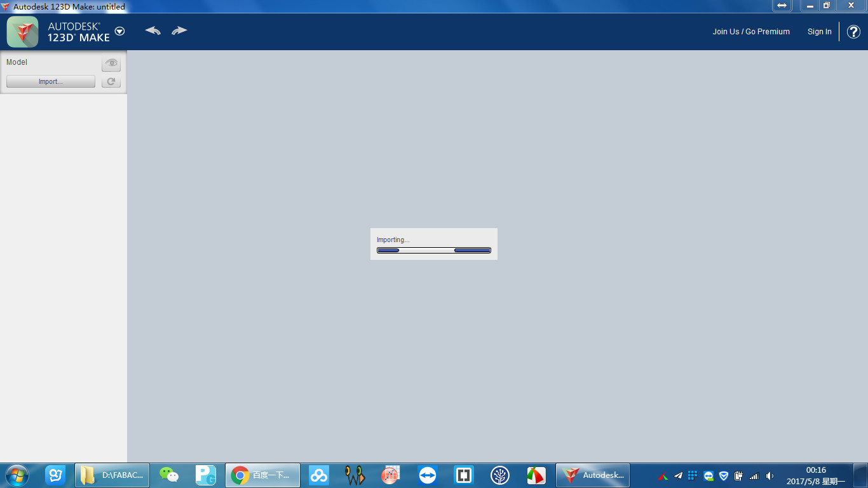Click the Importing... status text

(393, 240)
